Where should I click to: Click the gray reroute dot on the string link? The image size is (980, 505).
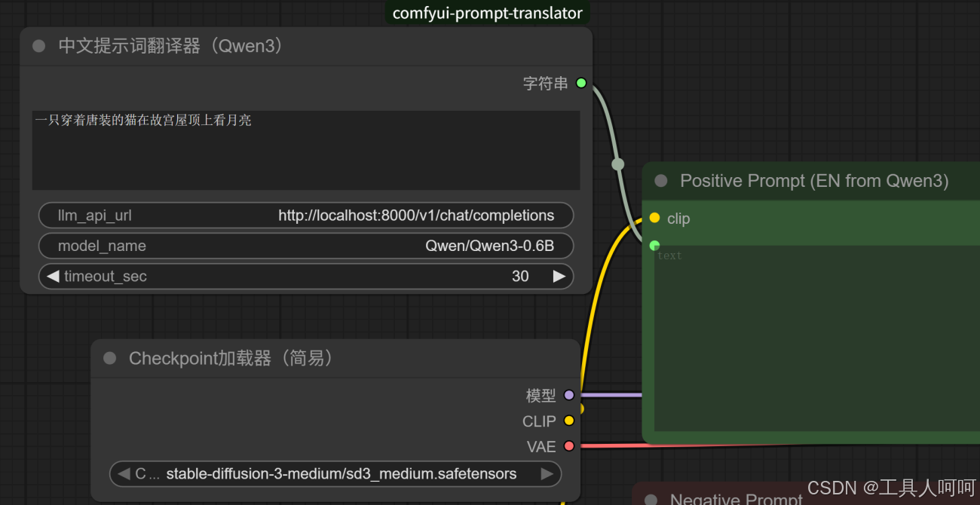click(618, 164)
